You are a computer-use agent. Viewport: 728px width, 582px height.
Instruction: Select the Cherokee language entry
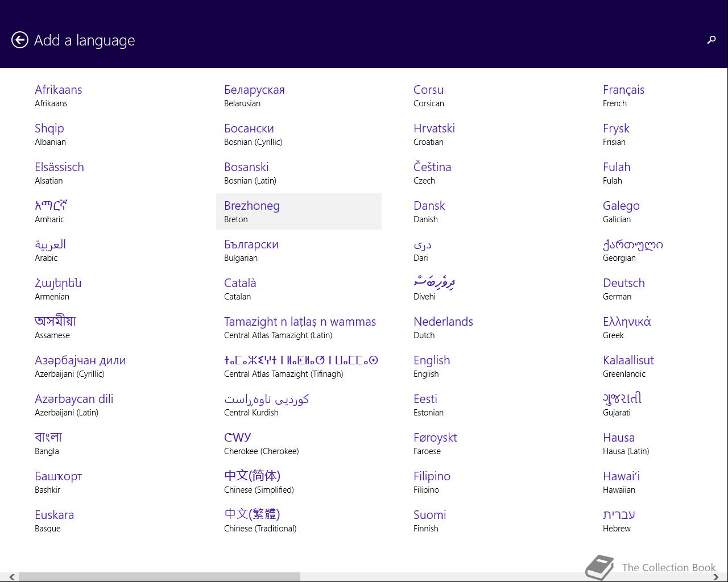click(x=299, y=443)
